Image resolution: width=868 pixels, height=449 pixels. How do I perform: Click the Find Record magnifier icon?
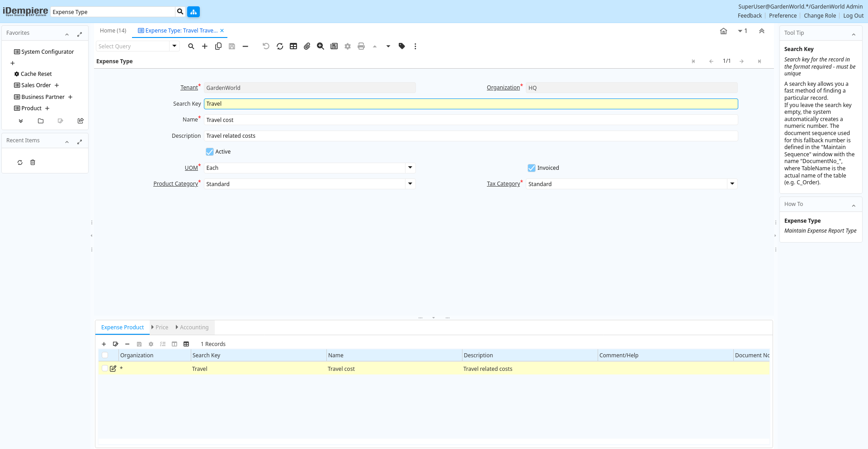[x=191, y=46]
